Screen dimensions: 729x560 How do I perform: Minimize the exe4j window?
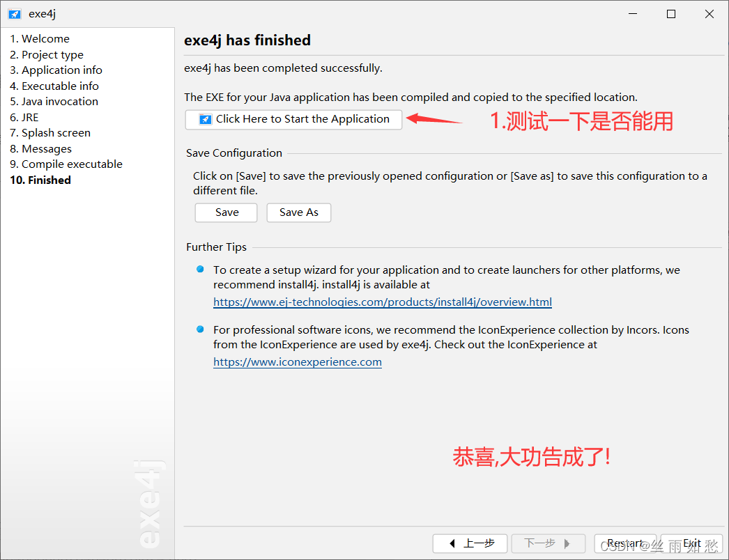[x=633, y=14]
